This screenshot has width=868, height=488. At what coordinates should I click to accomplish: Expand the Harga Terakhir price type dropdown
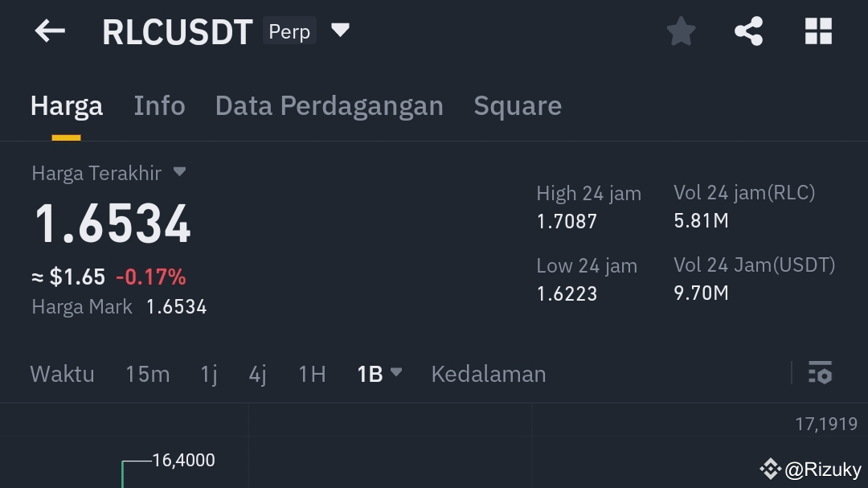point(180,172)
